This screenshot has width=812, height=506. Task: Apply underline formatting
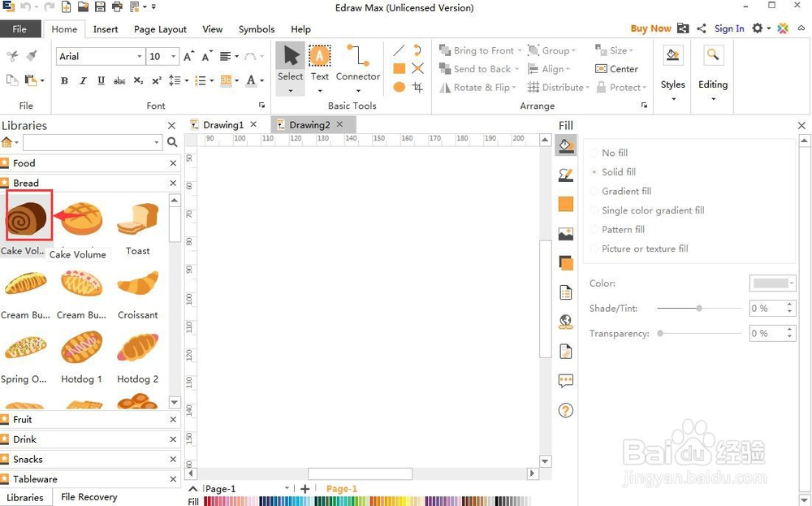pyautogui.click(x=101, y=80)
